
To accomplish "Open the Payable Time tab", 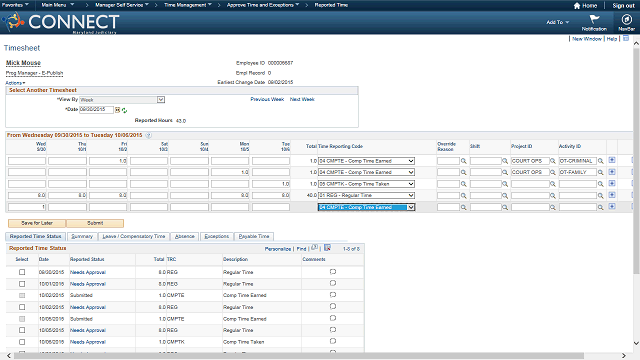I will [254, 236].
